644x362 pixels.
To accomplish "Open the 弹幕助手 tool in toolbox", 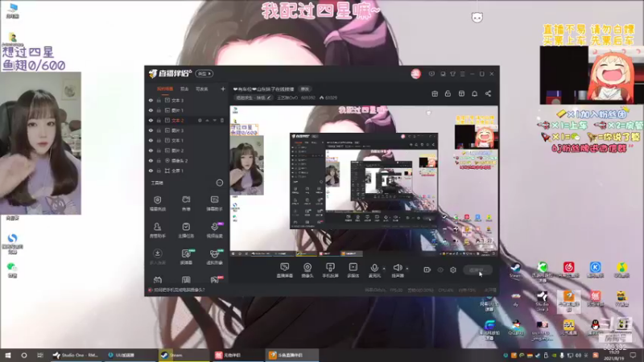I will pyautogui.click(x=214, y=204).
